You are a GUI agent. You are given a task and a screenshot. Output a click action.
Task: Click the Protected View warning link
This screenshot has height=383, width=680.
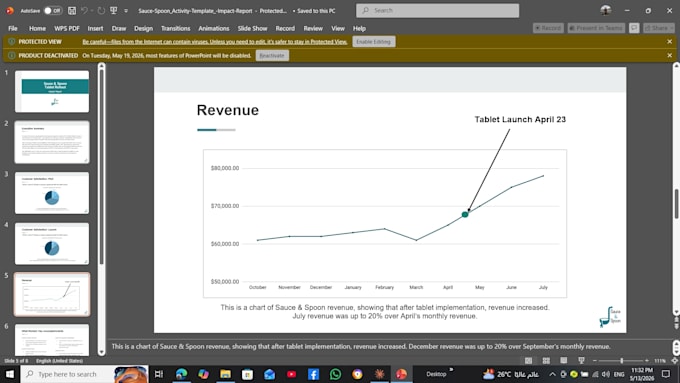pyautogui.click(x=215, y=42)
